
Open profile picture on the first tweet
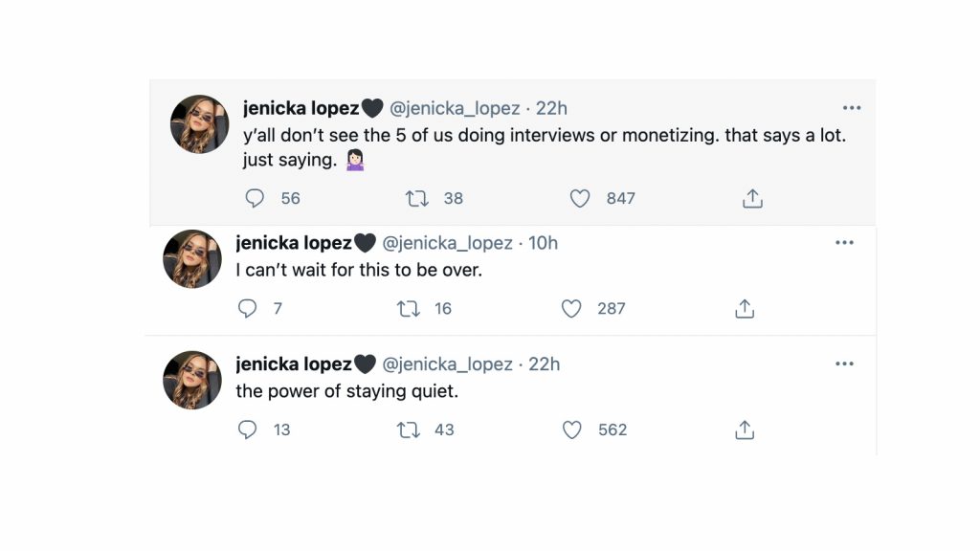pos(199,124)
